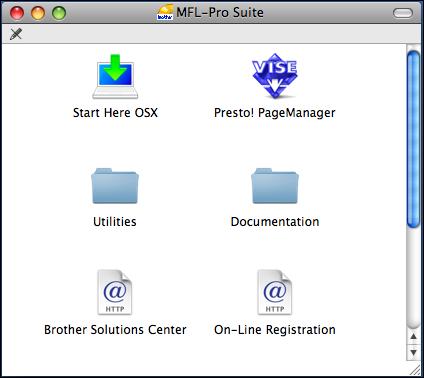Close the MFL-Pro Suite window with the red button
Viewport: 424px width, 378px height.
[x=17, y=13]
